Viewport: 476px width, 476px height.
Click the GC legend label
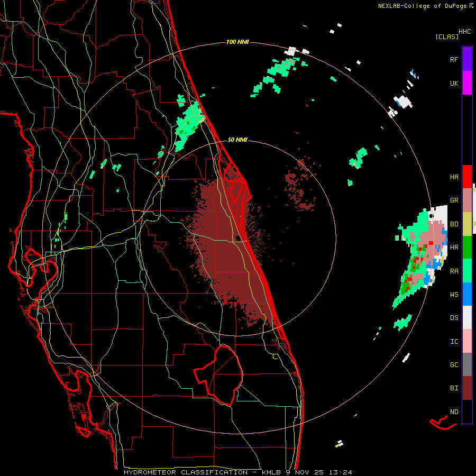click(x=454, y=365)
